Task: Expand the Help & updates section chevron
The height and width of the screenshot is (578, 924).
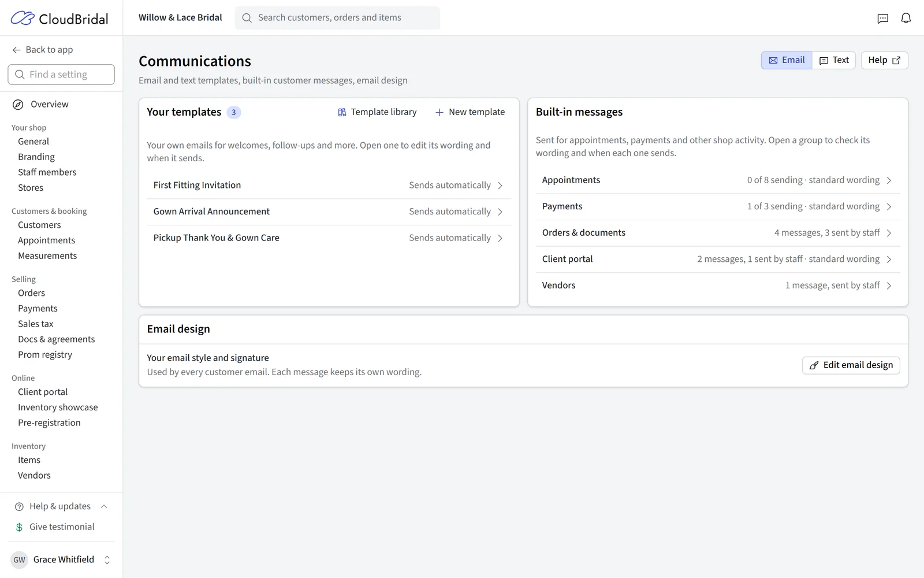Action: click(104, 507)
